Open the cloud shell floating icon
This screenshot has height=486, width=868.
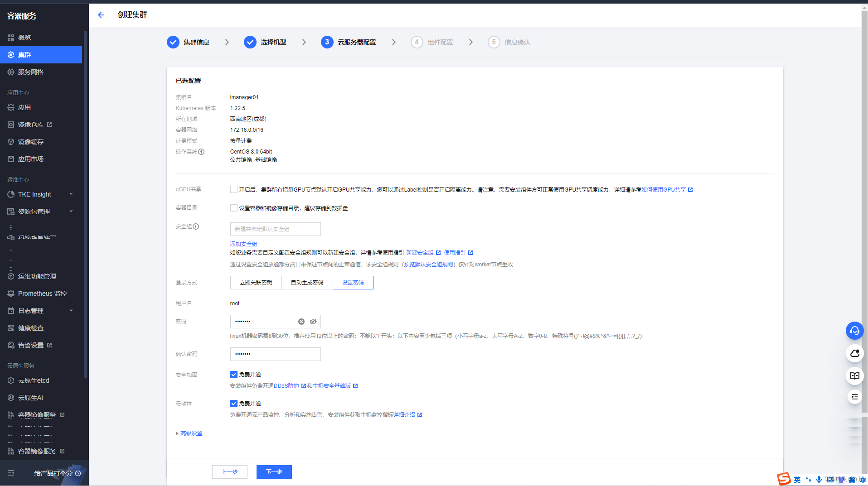[x=854, y=353]
